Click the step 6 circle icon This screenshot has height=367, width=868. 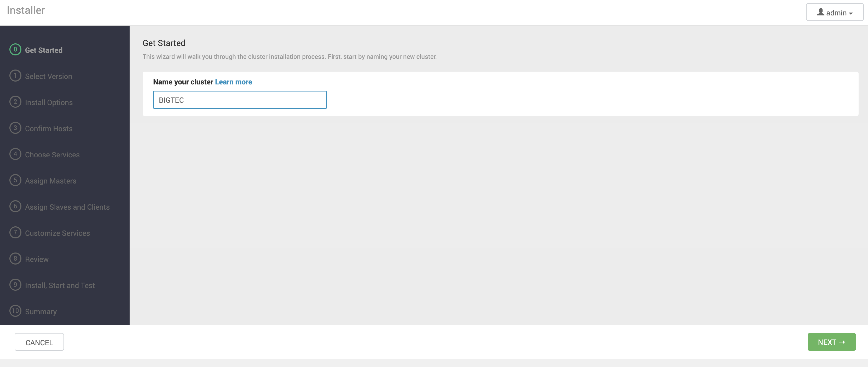15,206
